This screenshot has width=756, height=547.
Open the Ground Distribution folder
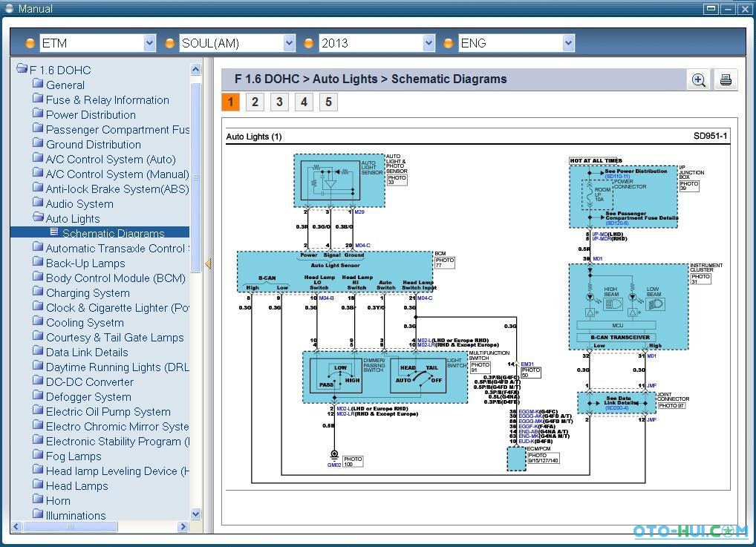pyautogui.click(x=87, y=144)
